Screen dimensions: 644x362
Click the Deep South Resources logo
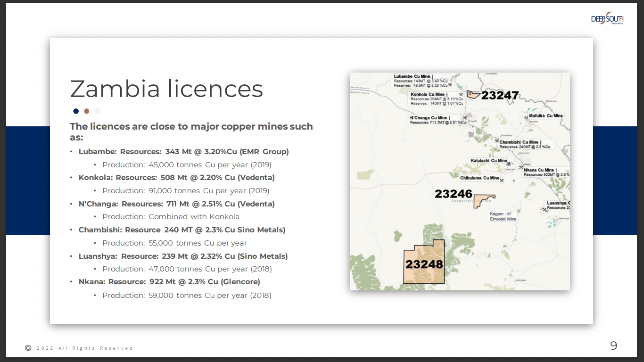[608, 18]
